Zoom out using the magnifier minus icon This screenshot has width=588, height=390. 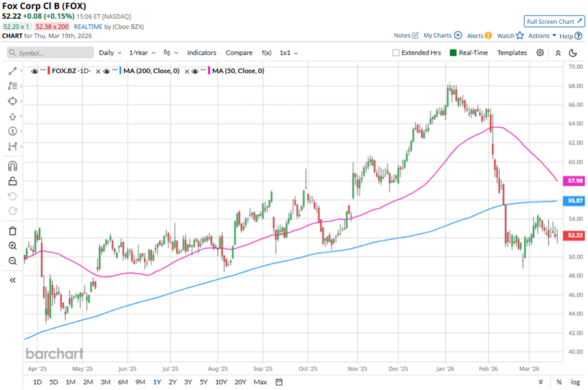pos(12,261)
